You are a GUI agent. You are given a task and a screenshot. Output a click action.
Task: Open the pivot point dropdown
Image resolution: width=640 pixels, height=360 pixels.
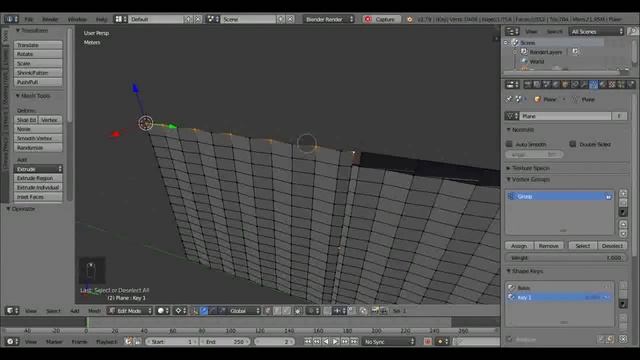click(180, 311)
